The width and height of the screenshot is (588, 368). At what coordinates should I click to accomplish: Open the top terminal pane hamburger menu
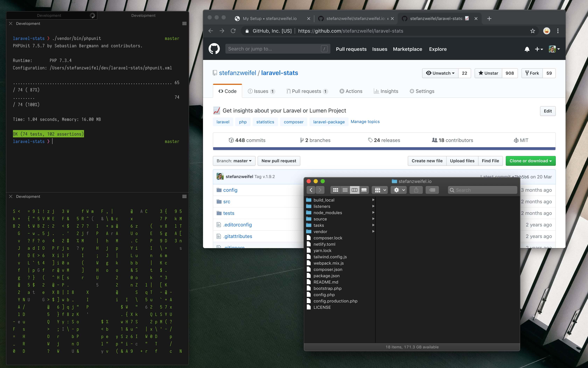click(x=184, y=24)
